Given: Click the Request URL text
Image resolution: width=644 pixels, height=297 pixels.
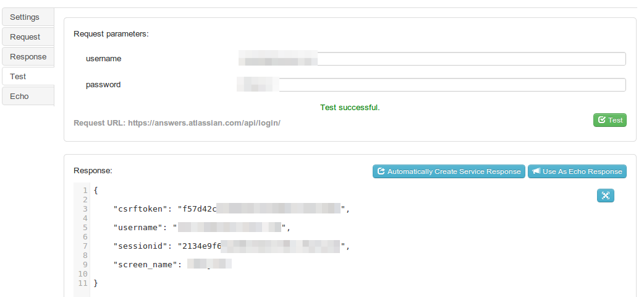Looking at the screenshot, I should 177,123.
